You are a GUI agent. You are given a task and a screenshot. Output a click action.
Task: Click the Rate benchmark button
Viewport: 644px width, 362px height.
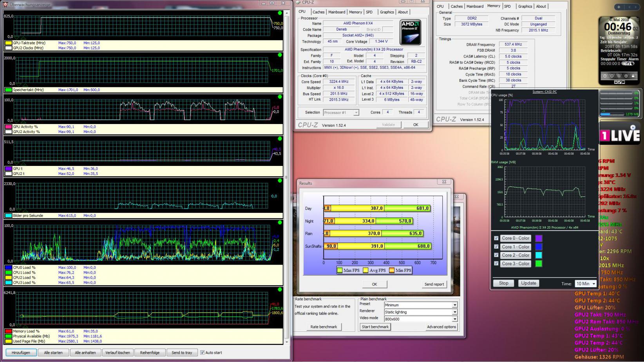click(324, 327)
